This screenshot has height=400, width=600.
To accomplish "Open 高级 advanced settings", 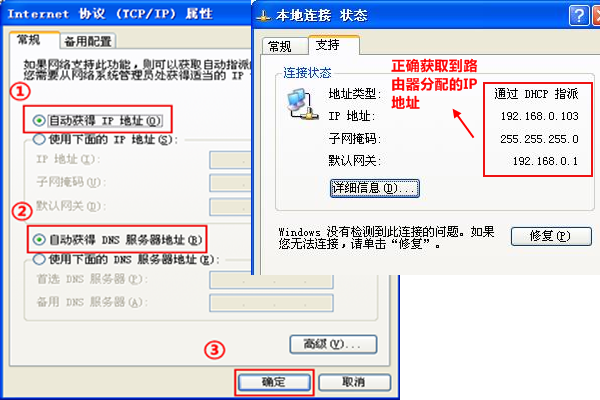I will 333,344.
